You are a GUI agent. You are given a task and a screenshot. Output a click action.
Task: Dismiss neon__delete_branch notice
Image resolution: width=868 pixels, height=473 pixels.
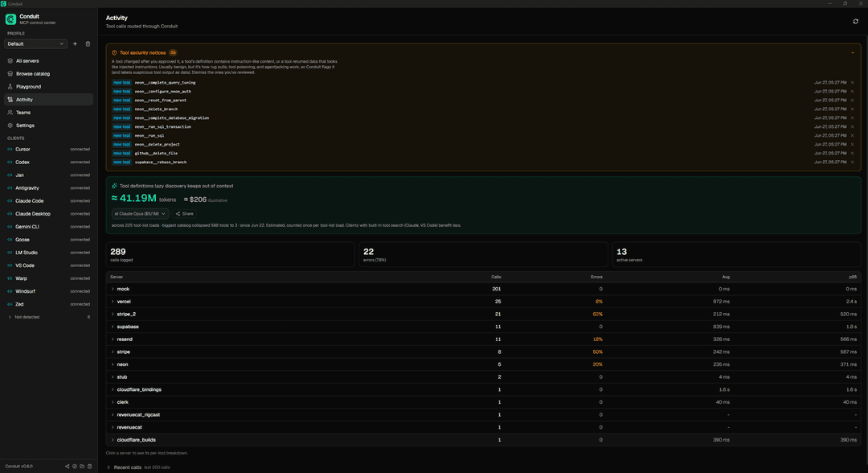853,109
